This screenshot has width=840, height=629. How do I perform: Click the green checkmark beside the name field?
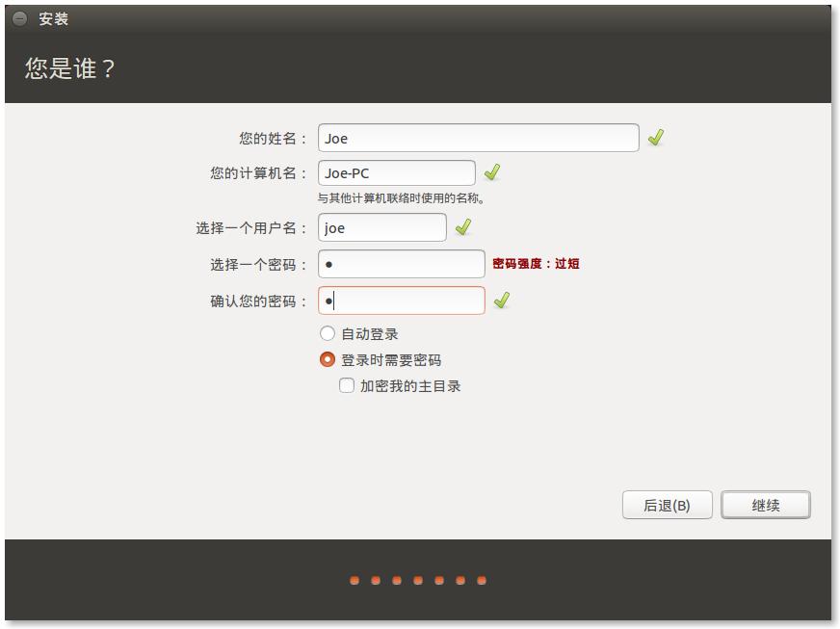656,138
